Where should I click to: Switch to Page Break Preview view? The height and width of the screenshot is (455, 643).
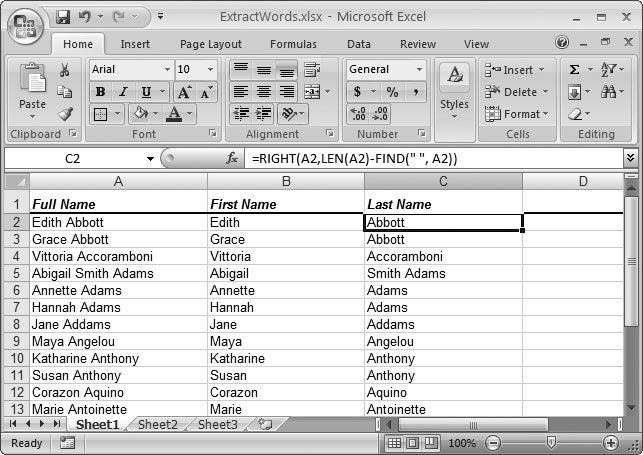point(431,443)
